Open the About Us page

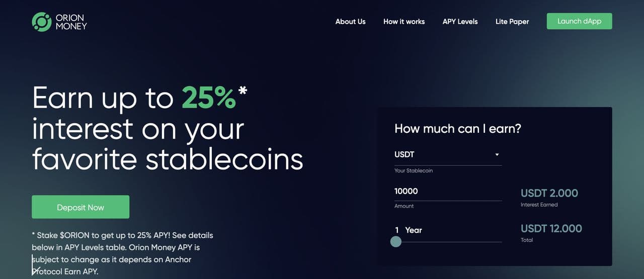point(351,22)
